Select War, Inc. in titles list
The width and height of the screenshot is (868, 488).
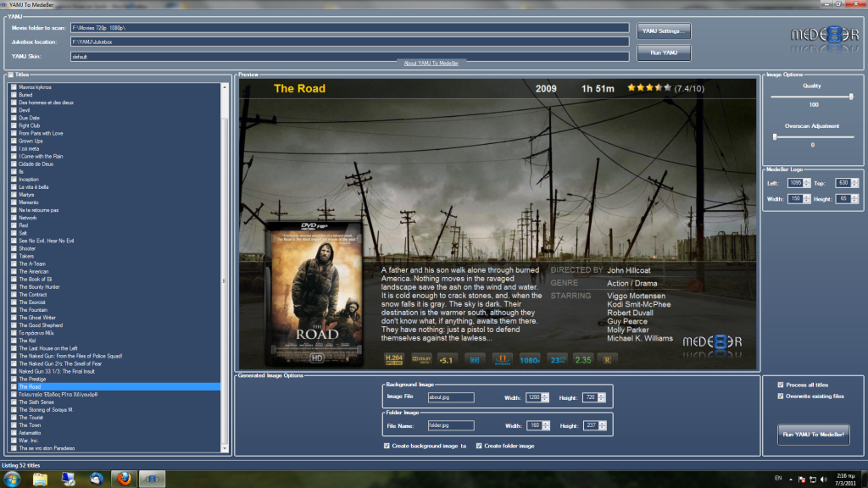[28, 441]
